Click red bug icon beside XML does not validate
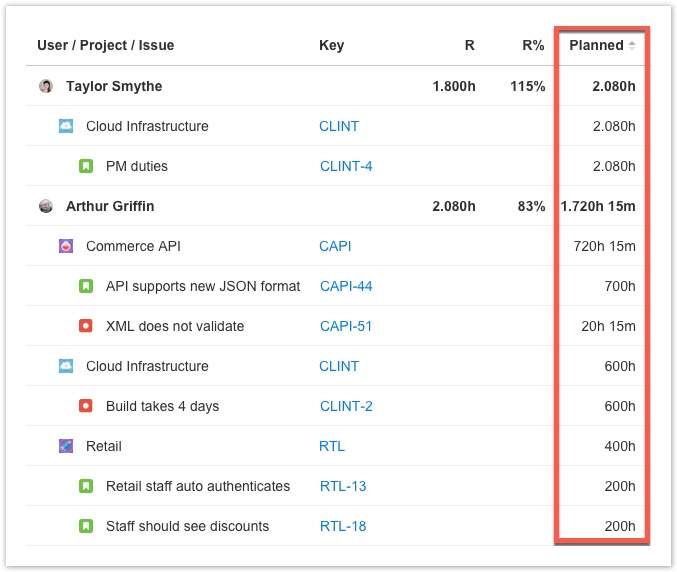This screenshot has height=572, width=677. tap(86, 326)
